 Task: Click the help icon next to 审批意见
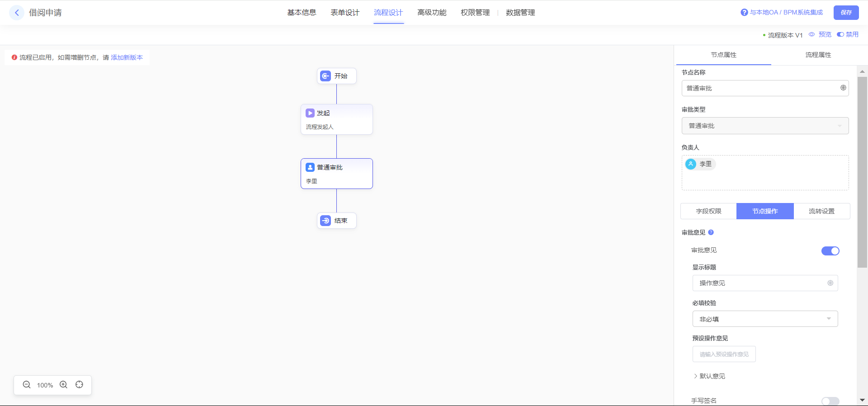pos(711,232)
